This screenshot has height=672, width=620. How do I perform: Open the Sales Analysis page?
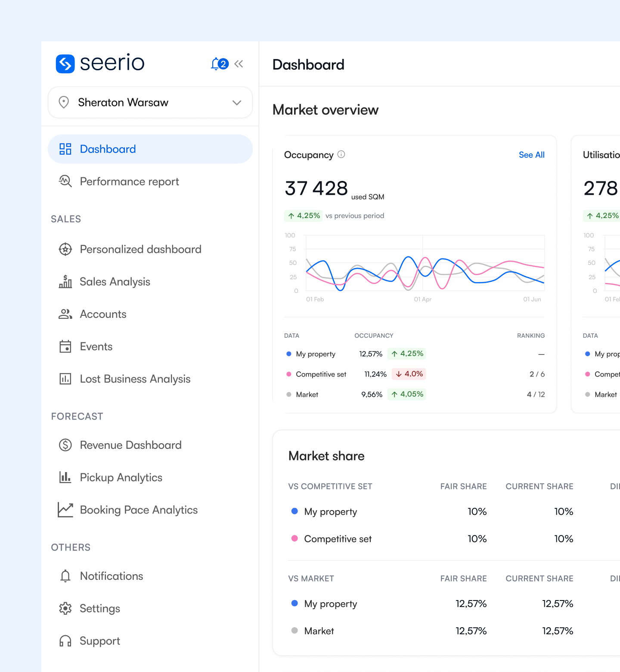click(115, 282)
